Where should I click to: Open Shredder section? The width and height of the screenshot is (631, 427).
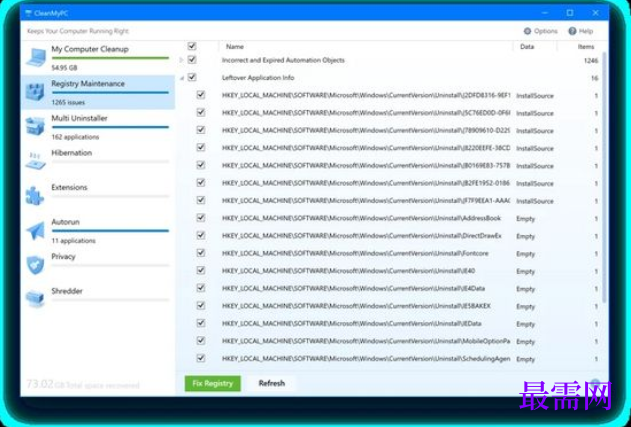coord(98,299)
